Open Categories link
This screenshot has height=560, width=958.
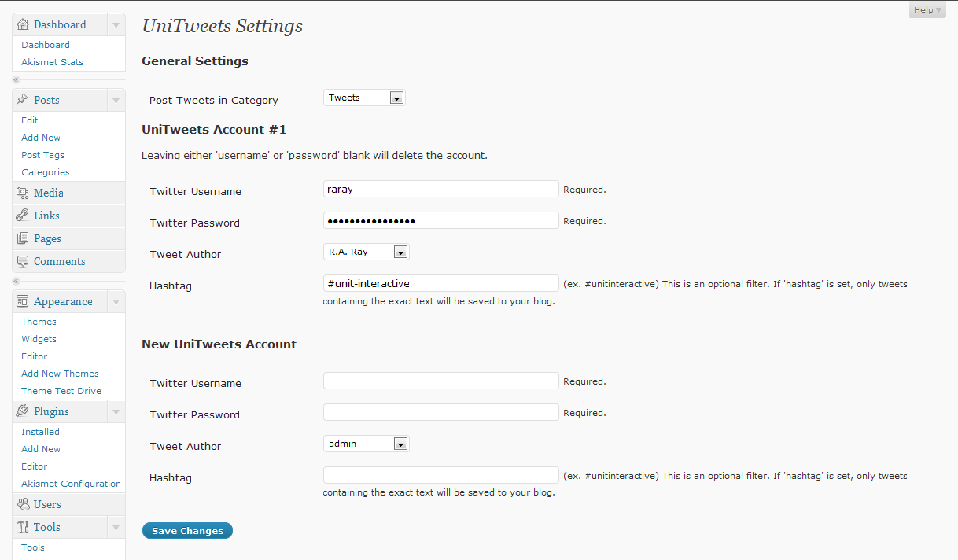[x=46, y=172]
